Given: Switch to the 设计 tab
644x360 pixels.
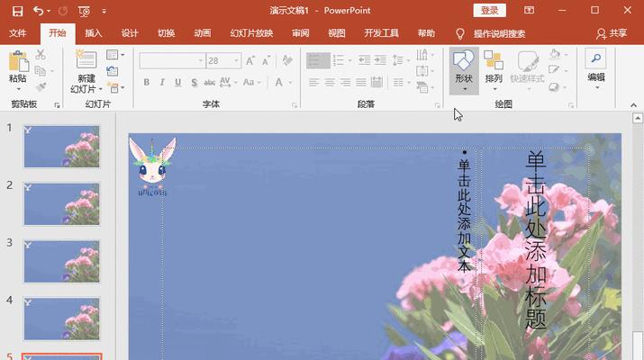Looking at the screenshot, I should (x=130, y=33).
